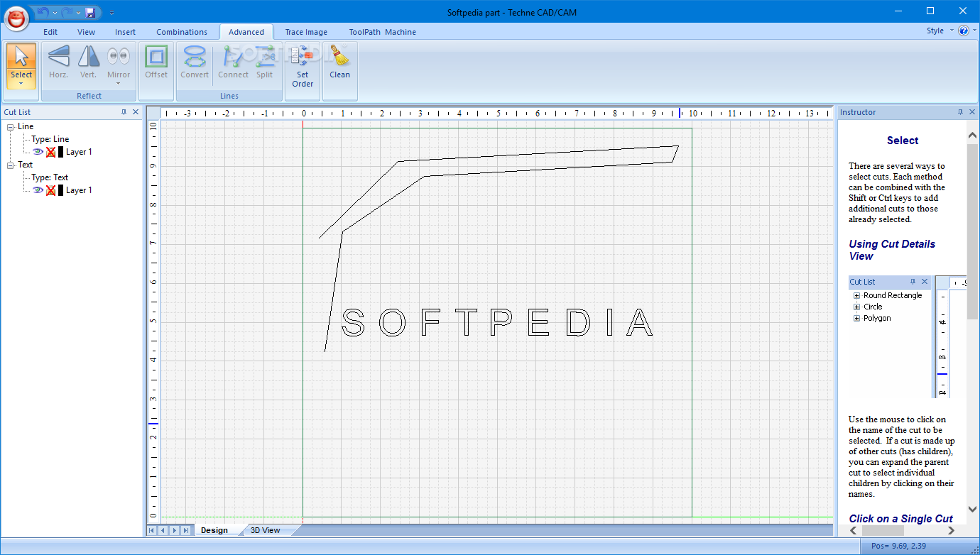Pin the Instructor panel
This screenshot has width=980, height=555.
[960, 112]
